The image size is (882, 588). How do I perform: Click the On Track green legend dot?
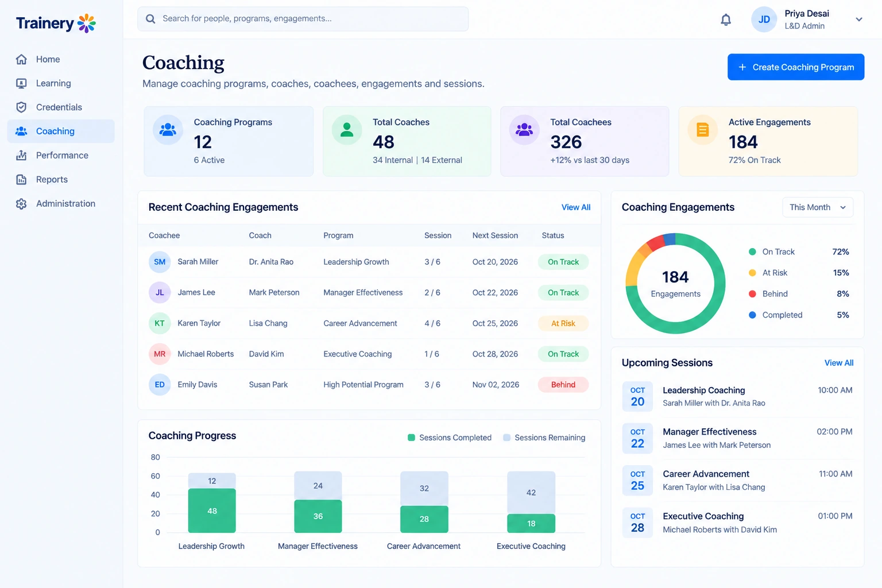point(752,252)
